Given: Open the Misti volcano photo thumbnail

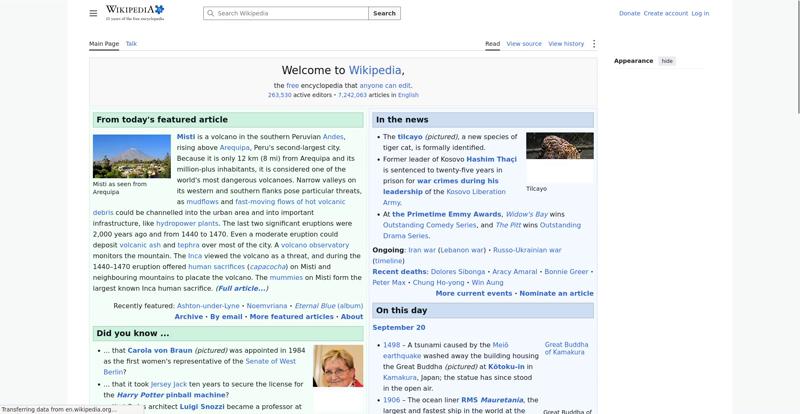Looking at the screenshot, I should tap(132, 156).
